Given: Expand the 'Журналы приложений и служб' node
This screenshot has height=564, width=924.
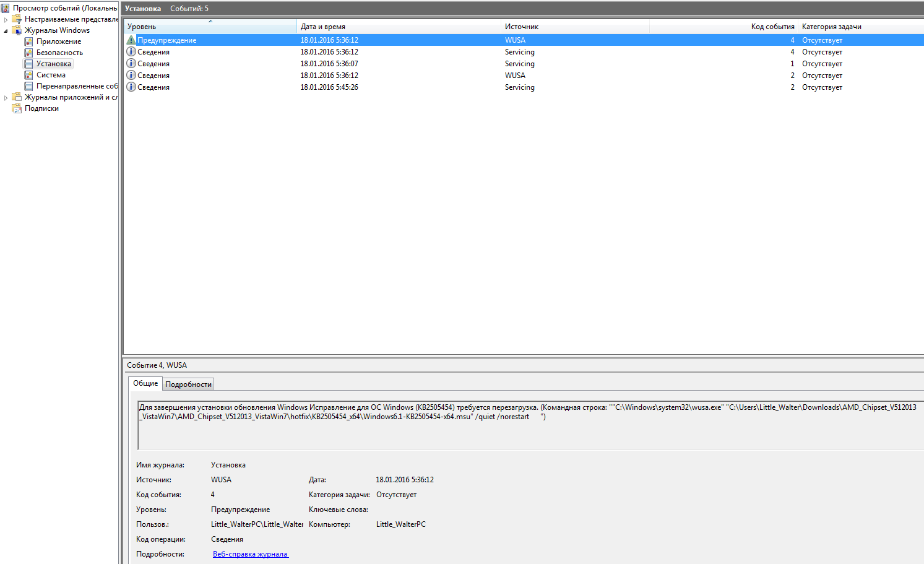Looking at the screenshot, I should 6,97.
